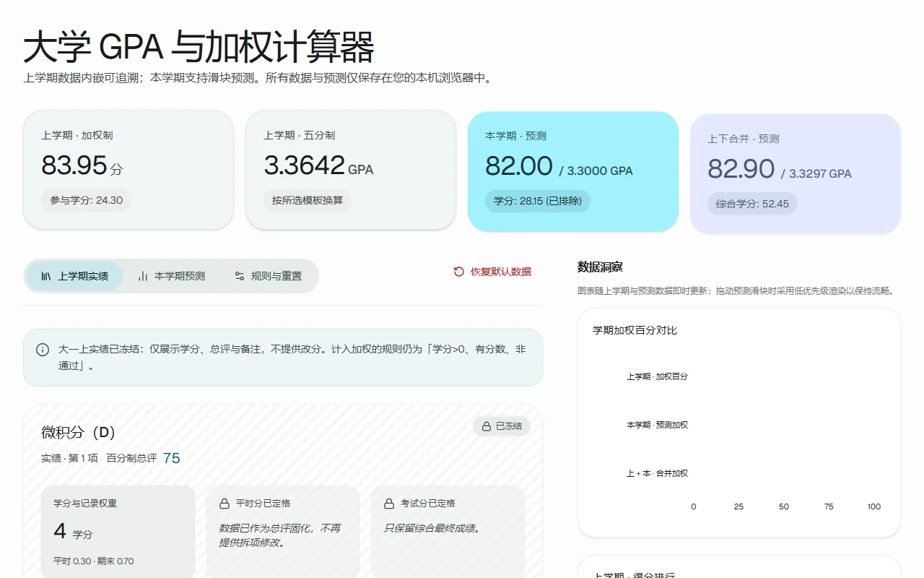Image resolution: width=924 pixels, height=578 pixels.
Task: Click the 83.95 分 weighted score value
Action: coord(82,166)
